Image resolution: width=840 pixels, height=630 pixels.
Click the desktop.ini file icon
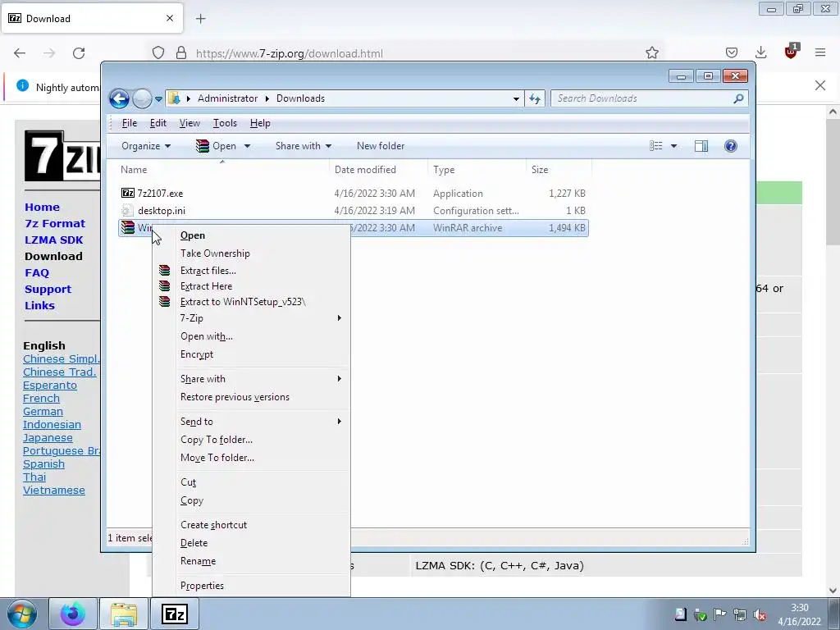click(127, 211)
